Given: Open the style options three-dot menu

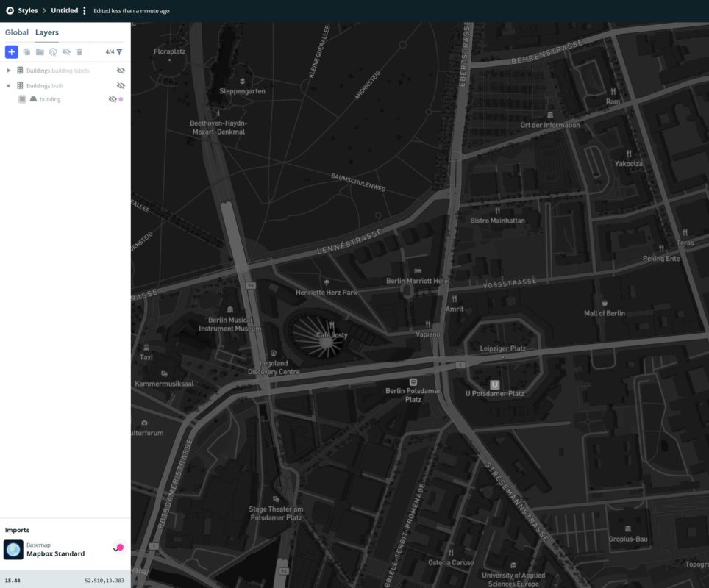Looking at the screenshot, I should 84,10.
